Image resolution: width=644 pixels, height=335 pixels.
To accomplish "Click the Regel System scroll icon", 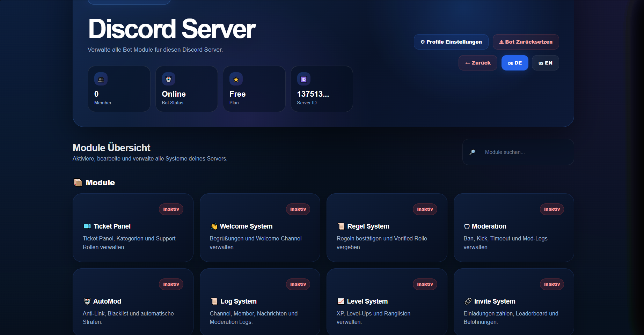I will coord(341,226).
